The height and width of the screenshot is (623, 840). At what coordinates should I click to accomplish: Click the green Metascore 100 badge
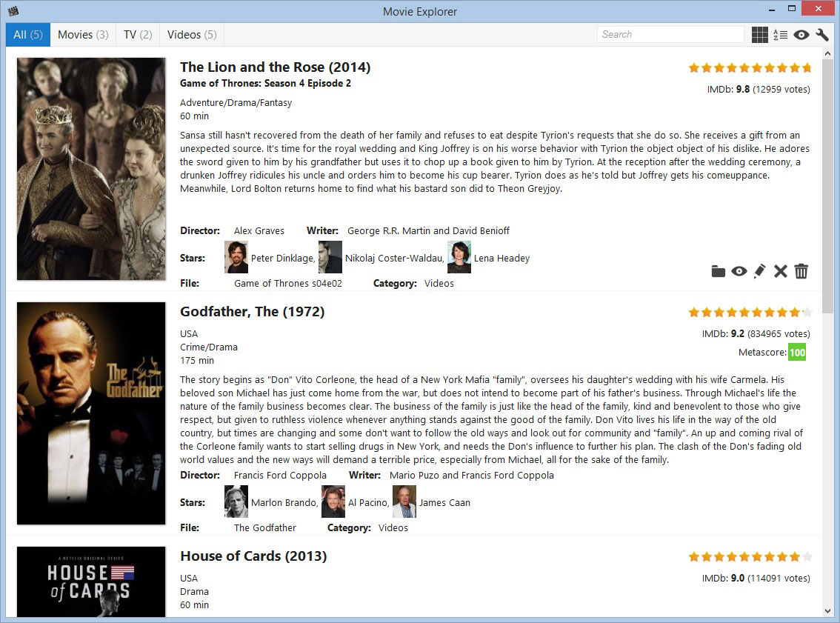[x=797, y=353]
